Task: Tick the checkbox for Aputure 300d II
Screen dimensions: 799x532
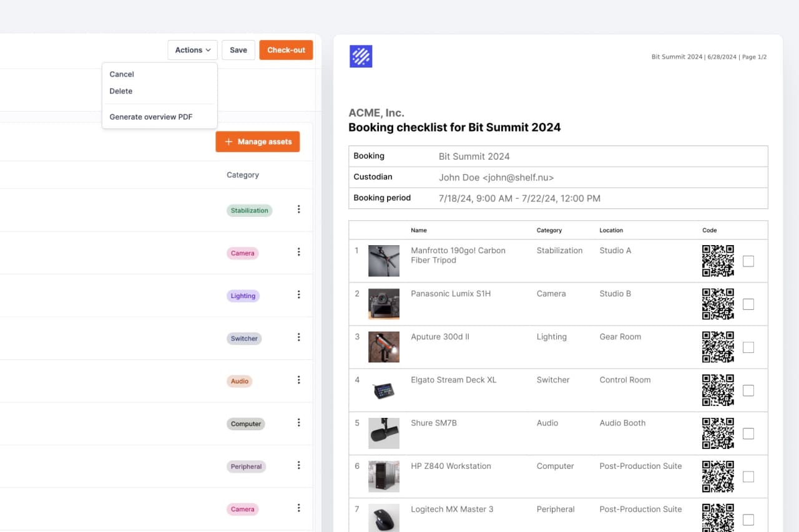Action: 748,347
